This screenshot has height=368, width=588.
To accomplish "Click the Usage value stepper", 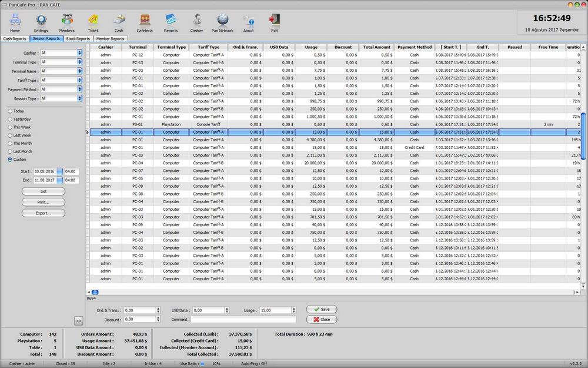I will pyautogui.click(x=293, y=310).
